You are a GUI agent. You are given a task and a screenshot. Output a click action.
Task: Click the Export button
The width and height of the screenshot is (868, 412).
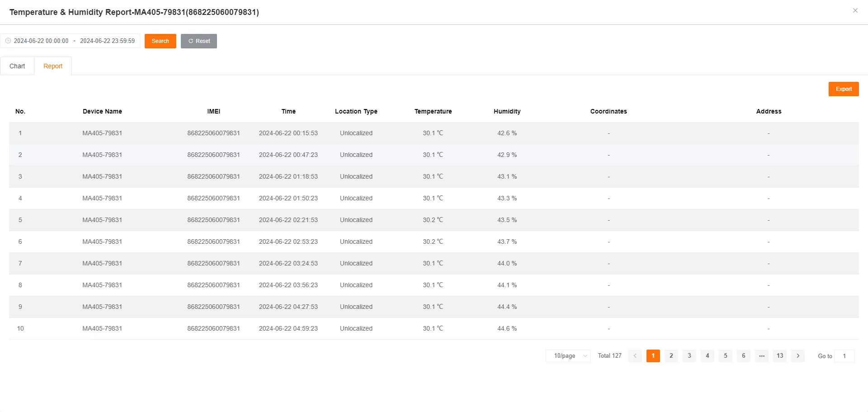[x=843, y=89]
